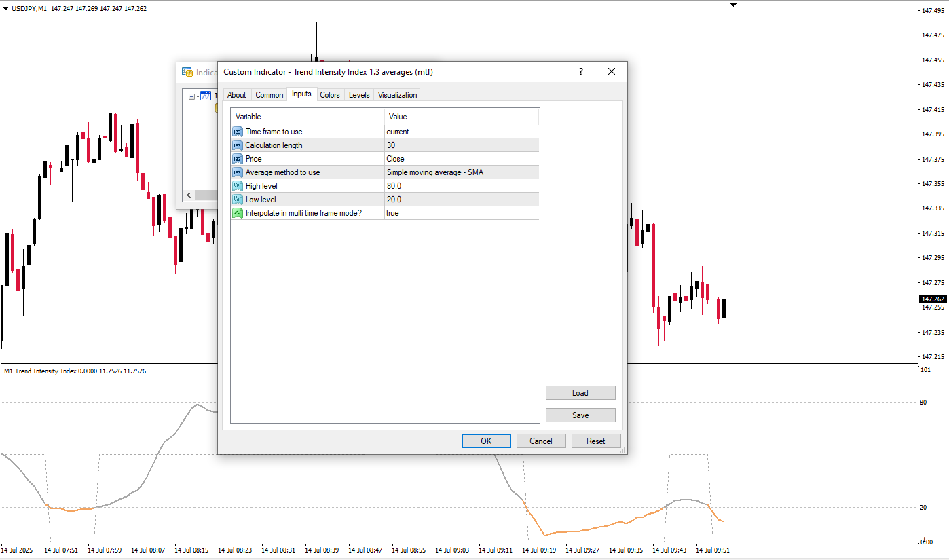The image size is (949, 560).
Task: Click the double-type icon beside Low level
Action: [237, 200]
